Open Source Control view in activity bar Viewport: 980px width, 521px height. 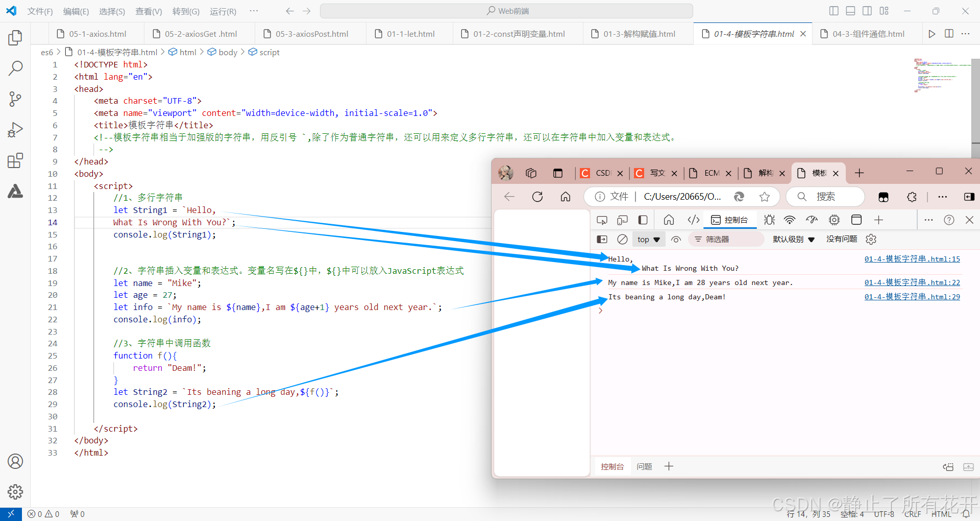[15, 99]
